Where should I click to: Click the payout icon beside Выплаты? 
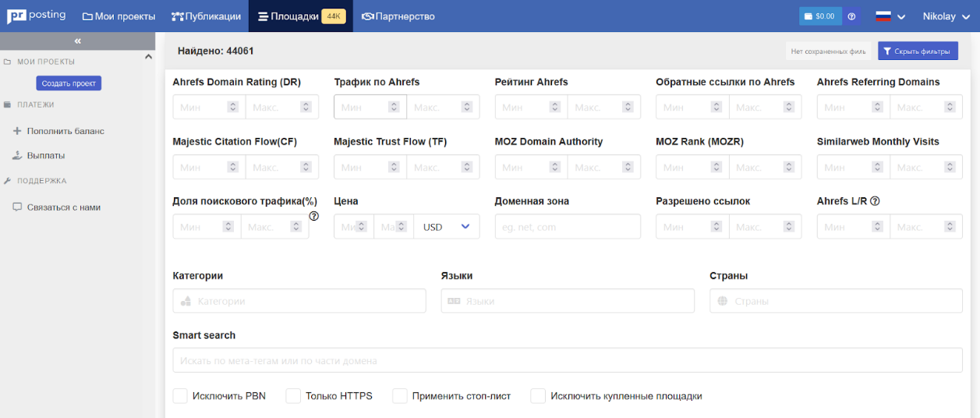pos(17,155)
